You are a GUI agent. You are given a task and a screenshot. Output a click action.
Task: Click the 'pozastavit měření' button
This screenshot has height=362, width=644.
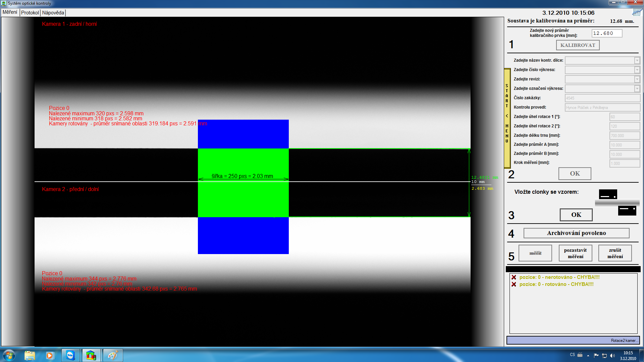click(x=575, y=253)
